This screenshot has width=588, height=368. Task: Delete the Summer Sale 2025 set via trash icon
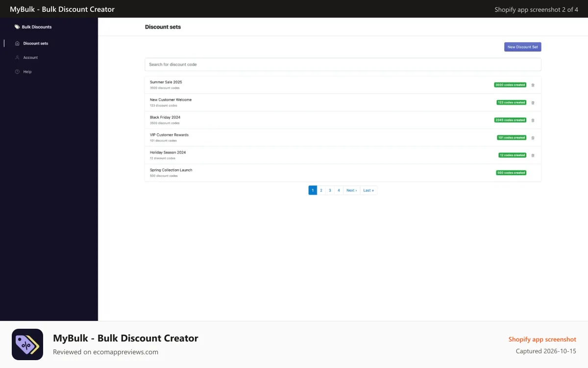pyautogui.click(x=533, y=85)
